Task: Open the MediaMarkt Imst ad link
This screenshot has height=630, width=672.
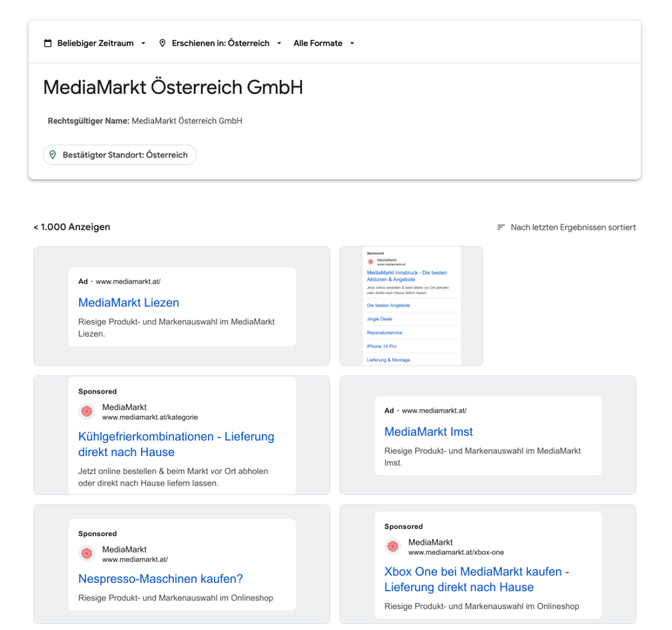Action: (428, 432)
